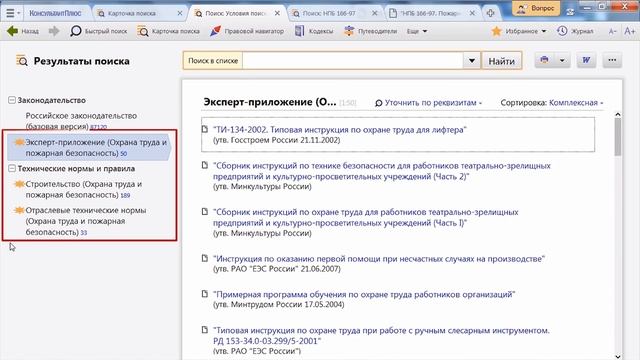Open the Избранное favorites star
This screenshot has width=640, height=360.
point(496,31)
